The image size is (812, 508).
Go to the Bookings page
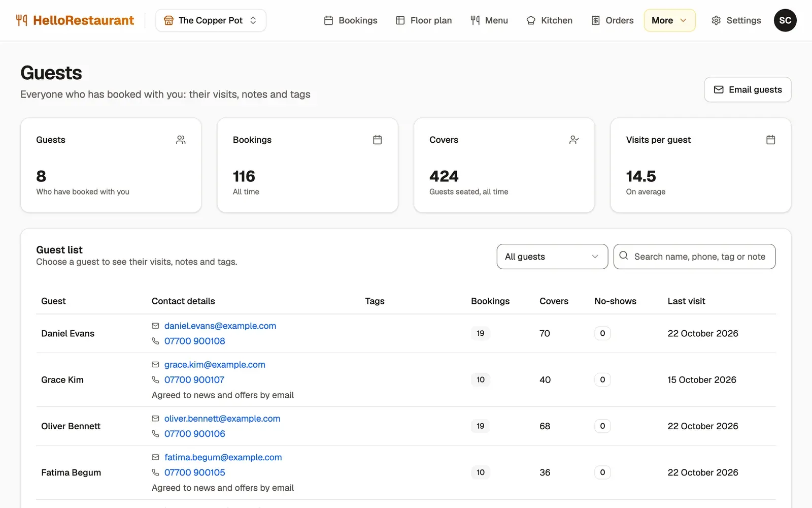coord(351,20)
